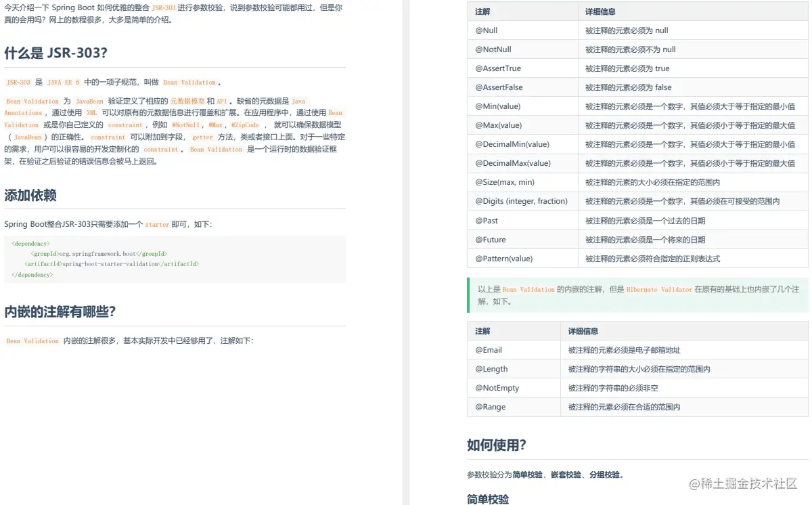Image resolution: width=812 pixels, height=505 pixels.
Task: Select the @Range table cell
Action: pos(514,407)
